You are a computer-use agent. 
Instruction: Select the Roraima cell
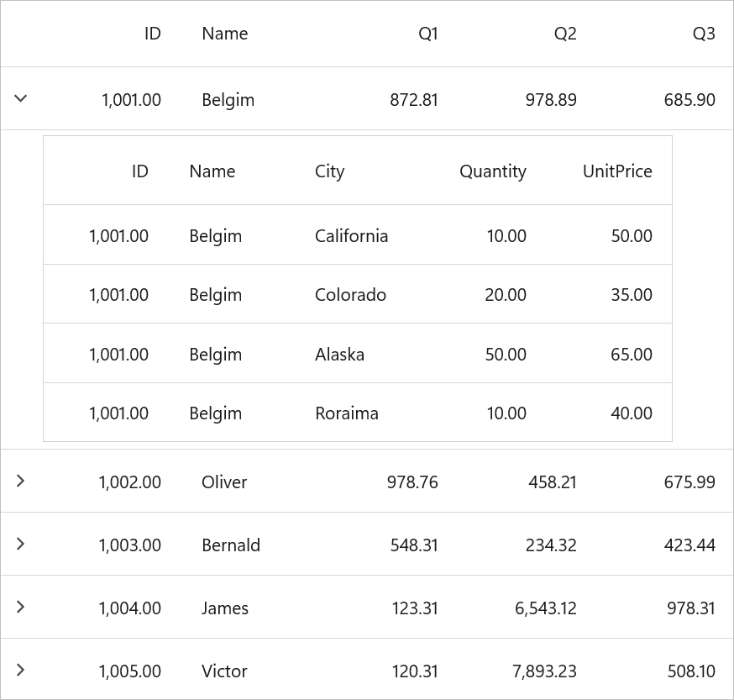[x=346, y=413]
